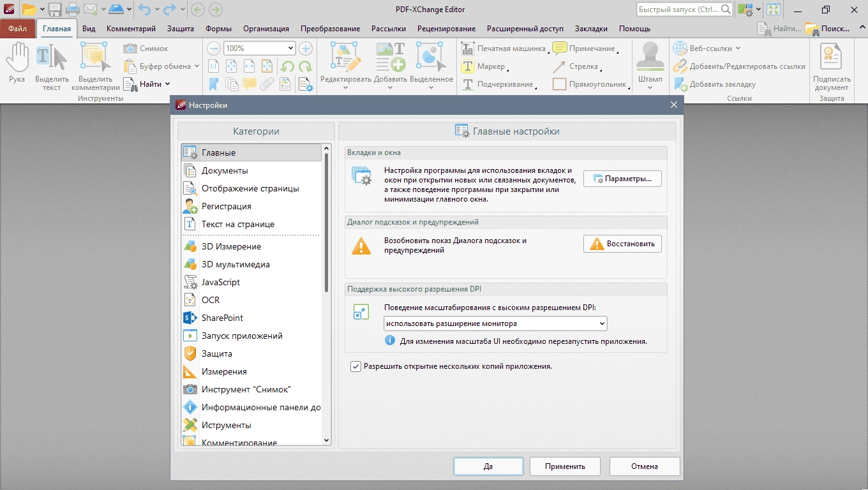Select JavaScript category

pyautogui.click(x=251, y=282)
